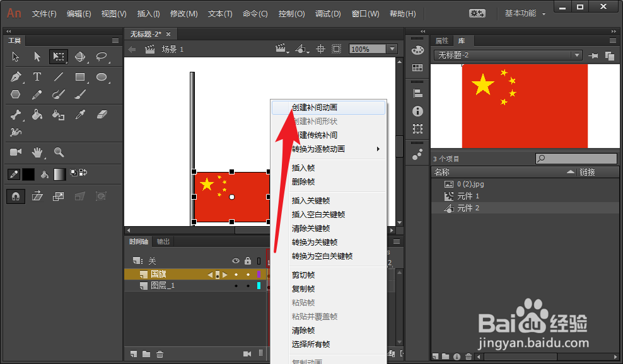
Task: Select the Pen tool
Action: (16, 77)
